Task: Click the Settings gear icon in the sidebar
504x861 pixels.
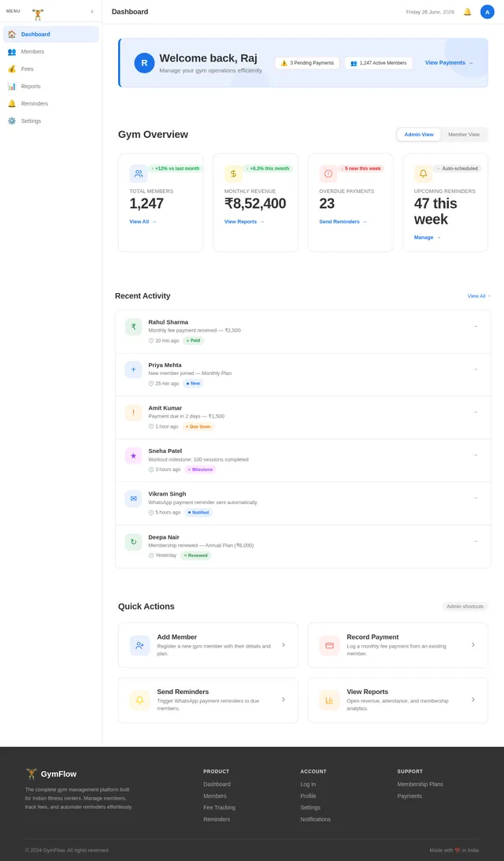Action: coord(12,121)
